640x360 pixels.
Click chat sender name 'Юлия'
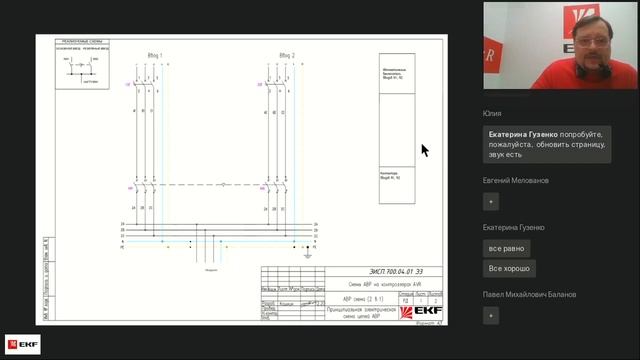tap(492, 113)
